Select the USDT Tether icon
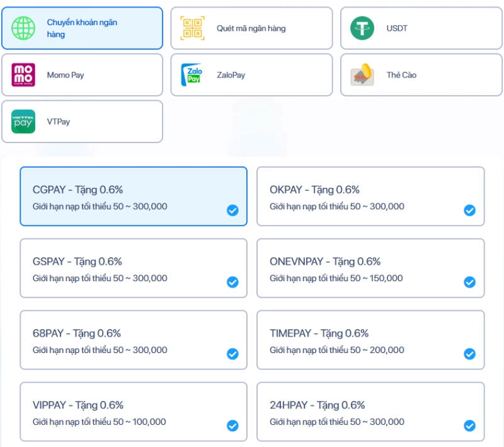 (x=362, y=28)
